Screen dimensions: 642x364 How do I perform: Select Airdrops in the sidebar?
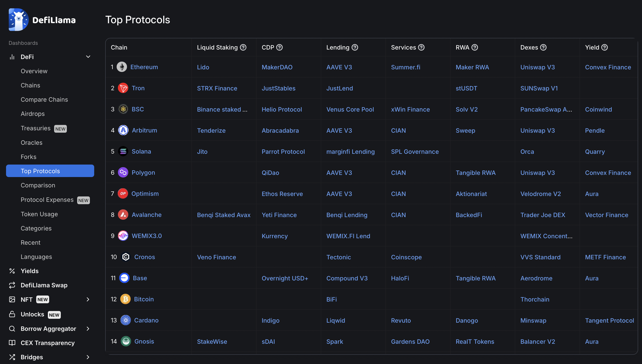click(x=33, y=114)
